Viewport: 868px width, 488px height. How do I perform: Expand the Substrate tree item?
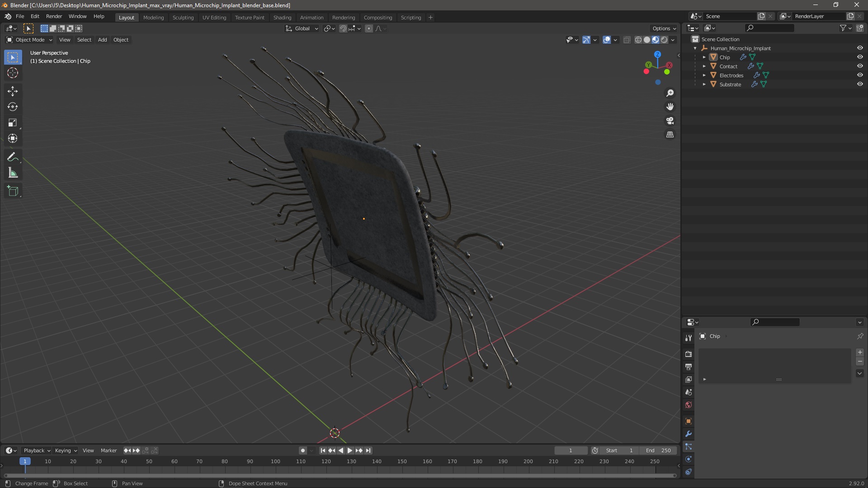tap(704, 84)
